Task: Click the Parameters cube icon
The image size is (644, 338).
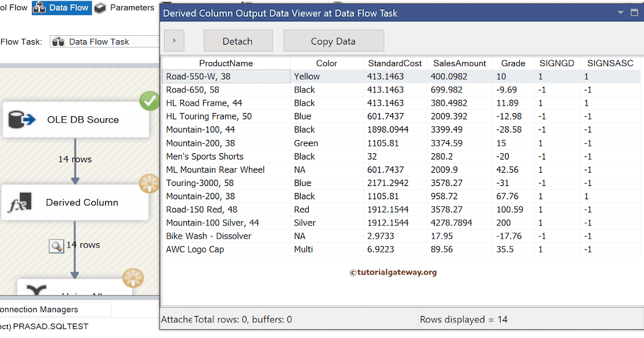Action: point(100,8)
